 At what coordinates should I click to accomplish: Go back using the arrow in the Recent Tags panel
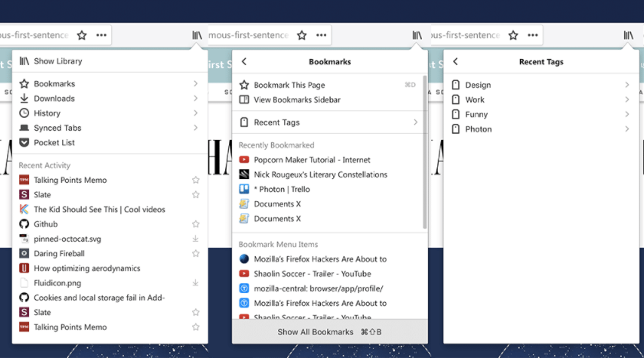point(456,61)
